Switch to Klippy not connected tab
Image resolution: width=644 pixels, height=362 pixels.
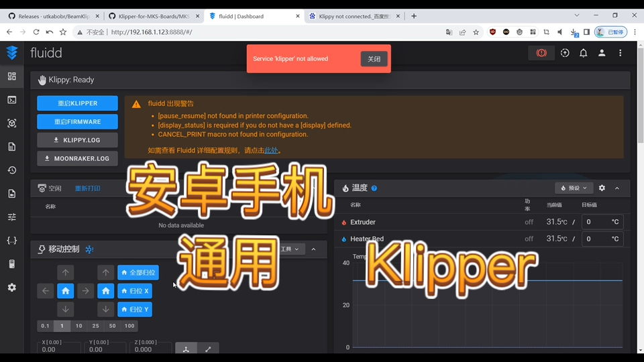click(354, 16)
